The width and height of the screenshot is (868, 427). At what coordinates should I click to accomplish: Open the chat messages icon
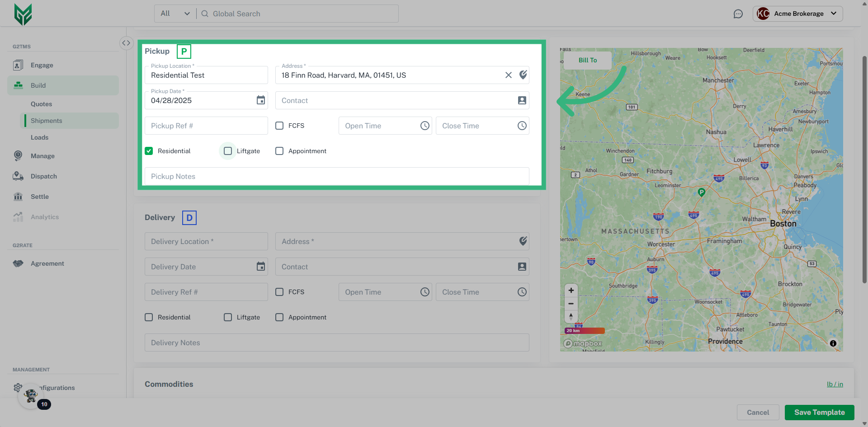click(x=738, y=14)
